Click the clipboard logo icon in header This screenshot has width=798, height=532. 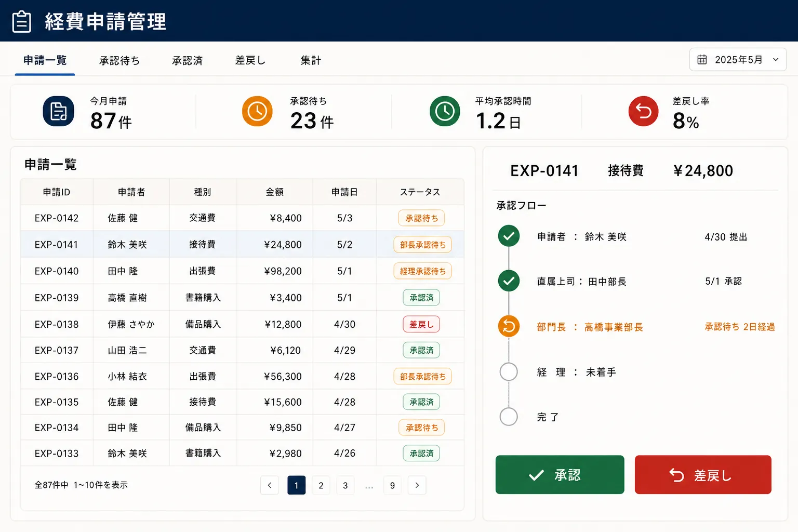(21, 21)
